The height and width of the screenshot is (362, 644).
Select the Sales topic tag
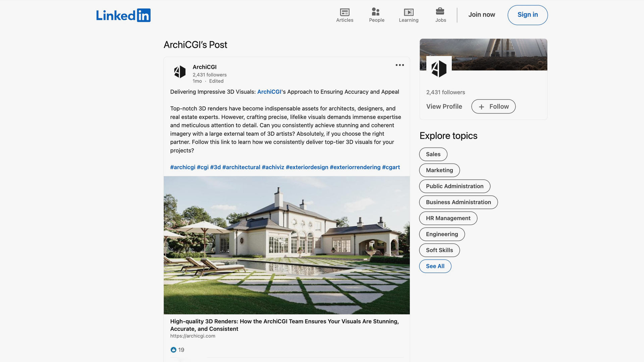click(x=433, y=154)
